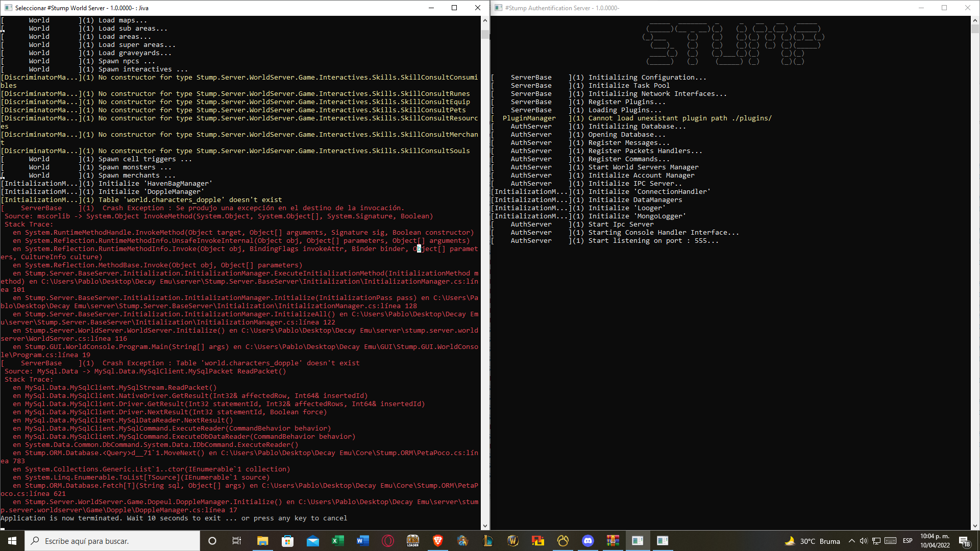Image resolution: width=980 pixels, height=551 pixels.
Task: Close the Stump World Server window
Action: point(478,8)
